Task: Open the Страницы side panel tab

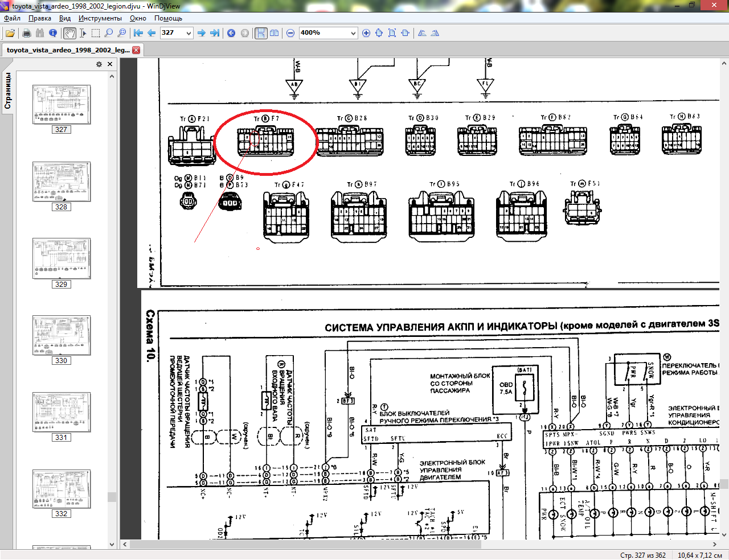Action: click(x=8, y=91)
